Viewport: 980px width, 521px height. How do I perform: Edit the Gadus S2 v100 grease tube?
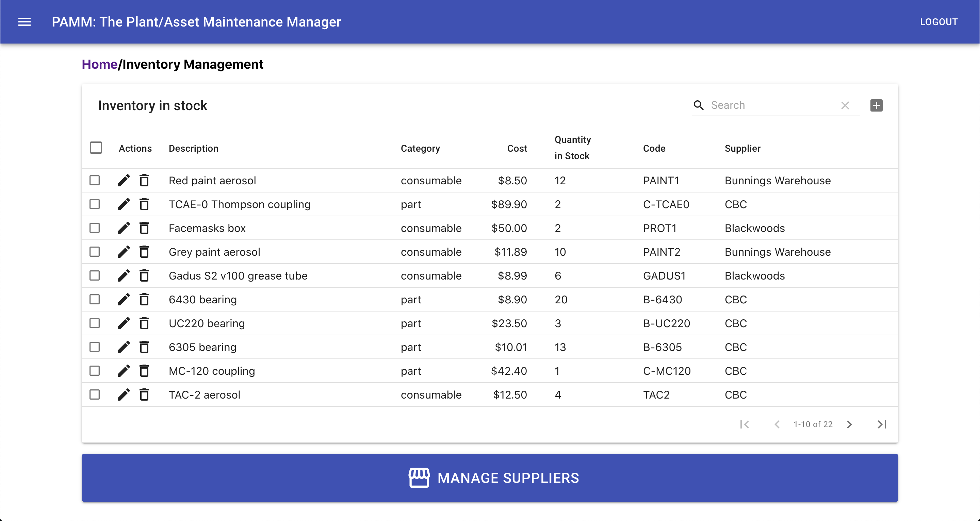click(x=124, y=276)
